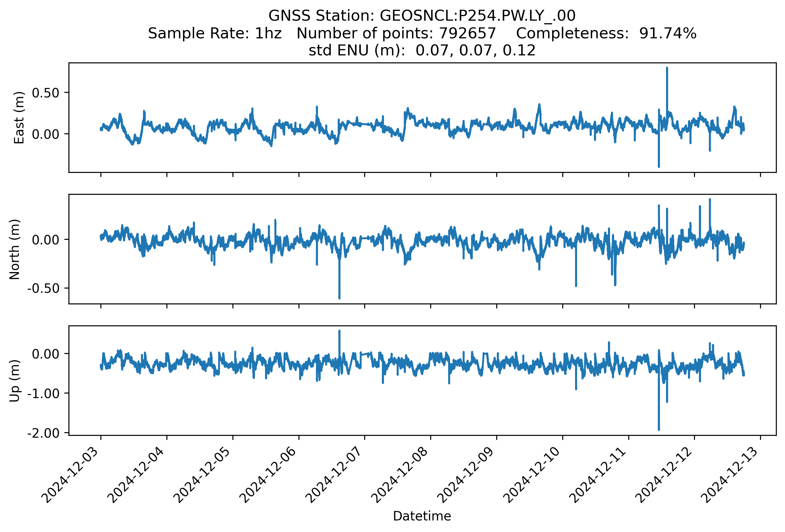The width and height of the screenshot is (785, 532).
Task: Click the Completeness 91.74% text
Action: pyautogui.click(x=606, y=33)
